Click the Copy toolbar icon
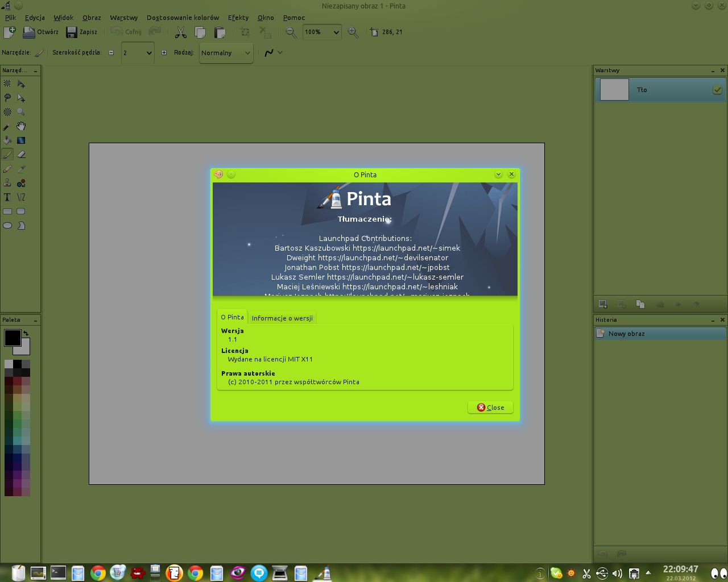728x582 pixels. (200, 32)
